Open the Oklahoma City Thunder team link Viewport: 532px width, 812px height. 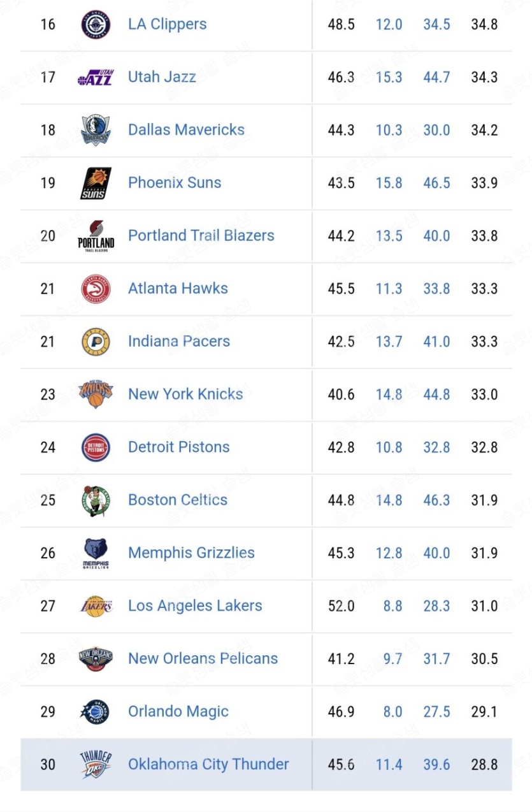coord(208,764)
